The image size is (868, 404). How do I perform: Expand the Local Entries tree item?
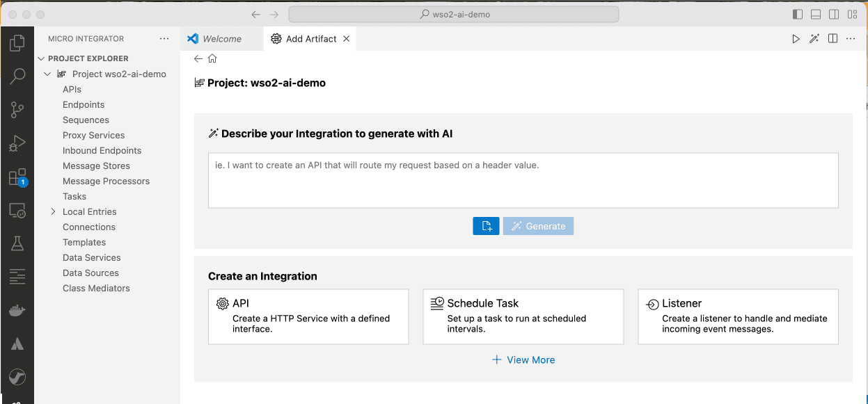[54, 212]
